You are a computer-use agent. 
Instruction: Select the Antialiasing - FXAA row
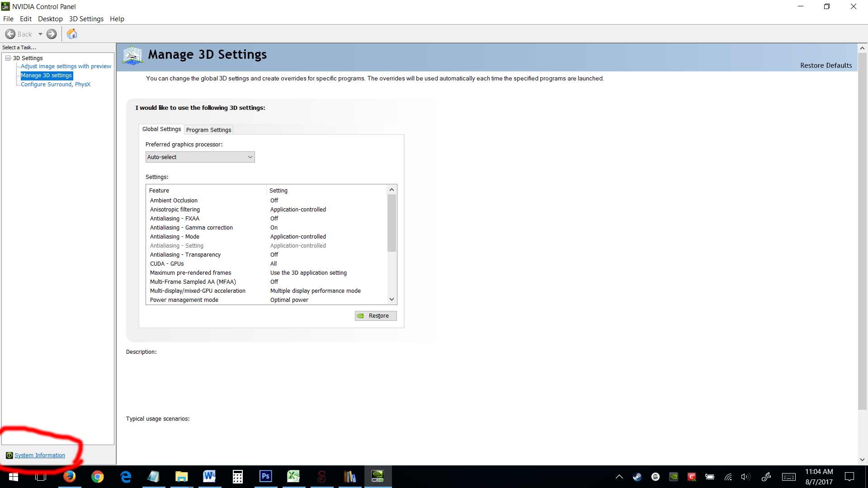(x=267, y=219)
